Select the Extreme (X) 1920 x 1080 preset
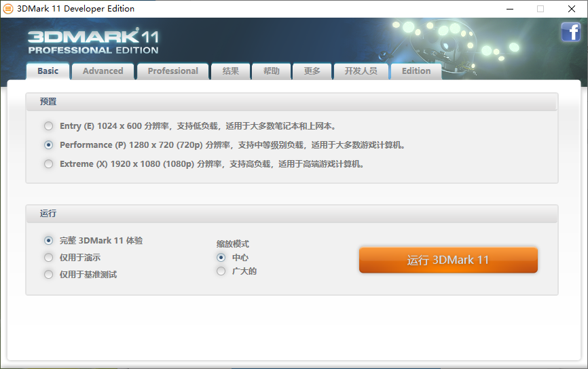Image resolution: width=588 pixels, height=369 pixels. [x=48, y=164]
